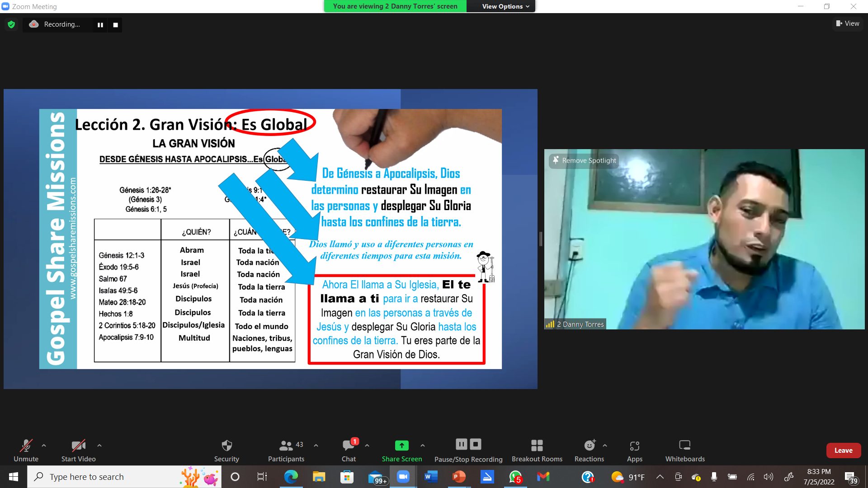Expand video options arrow beside Start Video
Viewport: 868px width, 488px height.
[x=99, y=446]
